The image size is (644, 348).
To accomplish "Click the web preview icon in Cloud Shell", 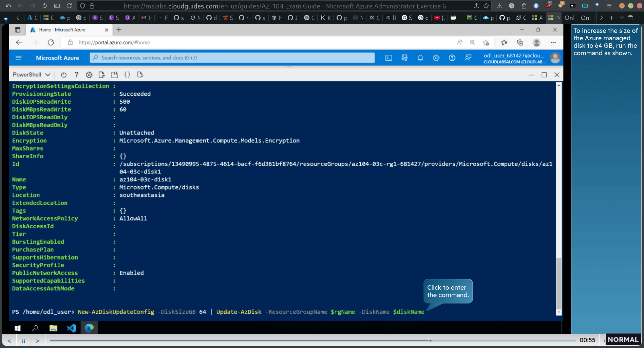I will coord(140,75).
